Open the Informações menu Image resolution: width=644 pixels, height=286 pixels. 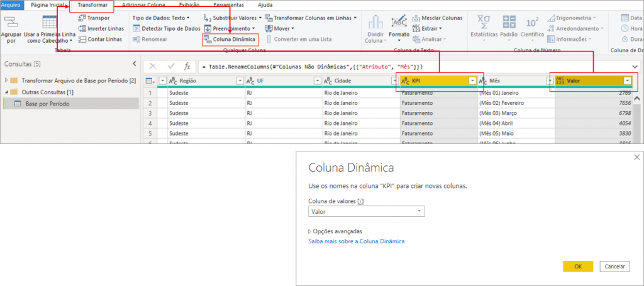point(570,39)
